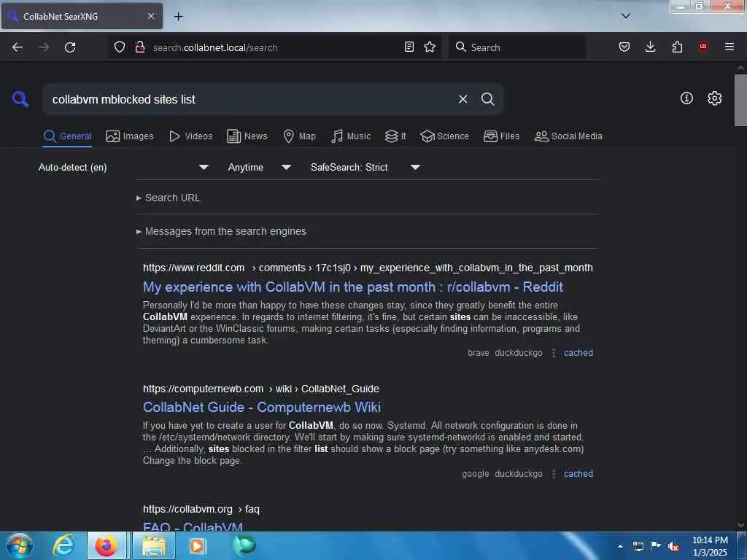Screen dimensions: 747x560
Task: Open Windows Explorer from the taskbar
Action: 153,545
